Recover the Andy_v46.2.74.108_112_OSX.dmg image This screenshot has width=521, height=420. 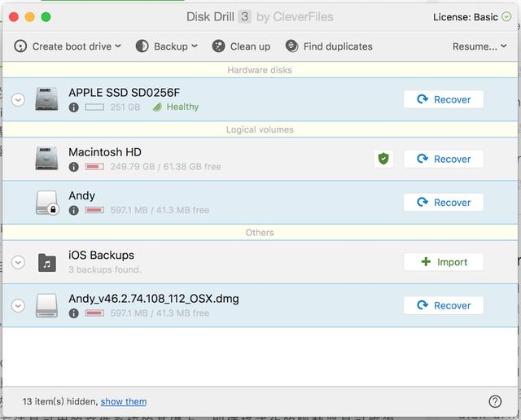click(443, 305)
